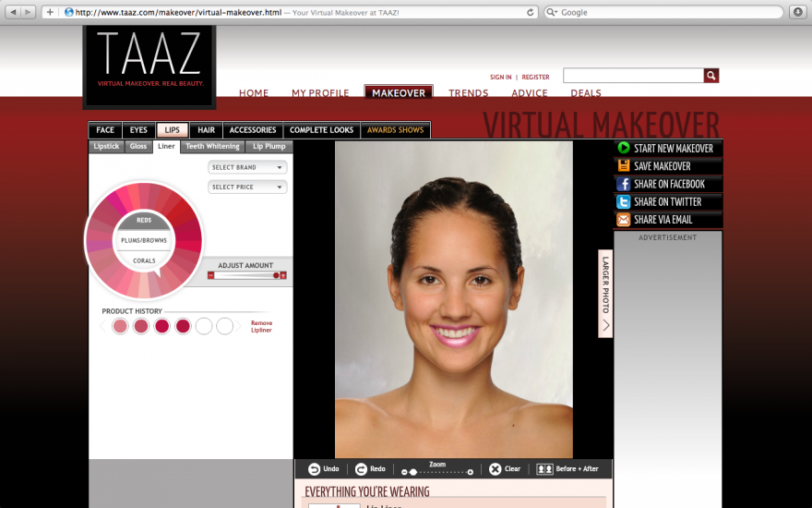Click the browser forward arrow
This screenshot has height=508, width=812.
coord(28,12)
